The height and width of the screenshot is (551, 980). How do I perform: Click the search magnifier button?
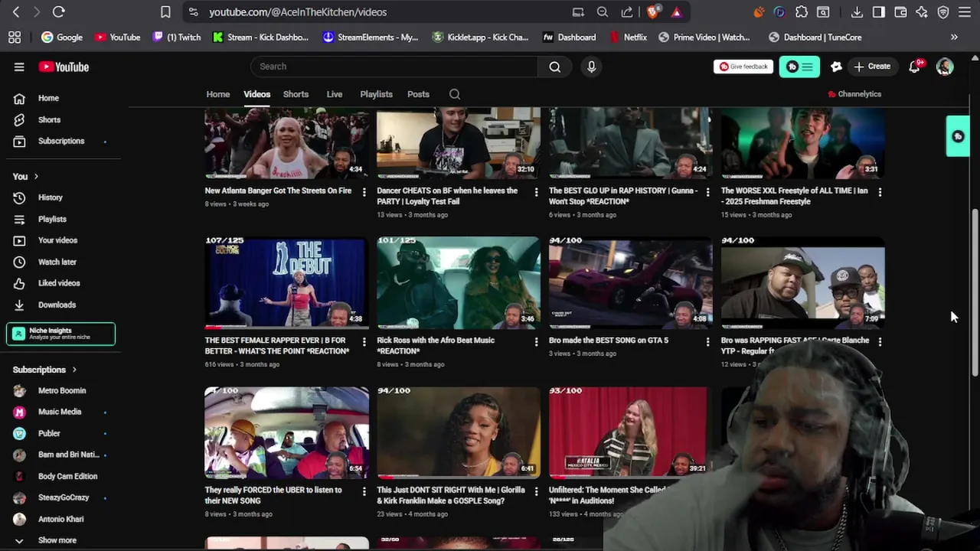[554, 67]
